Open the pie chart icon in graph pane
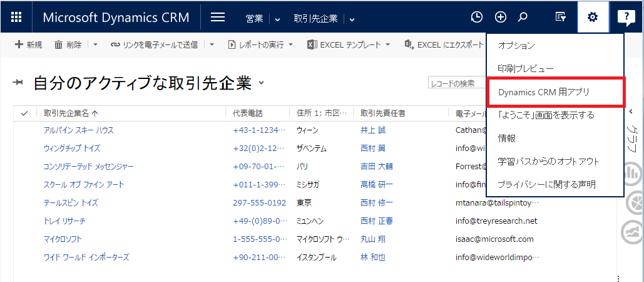Screen dimensions: 644x282 point(635,202)
